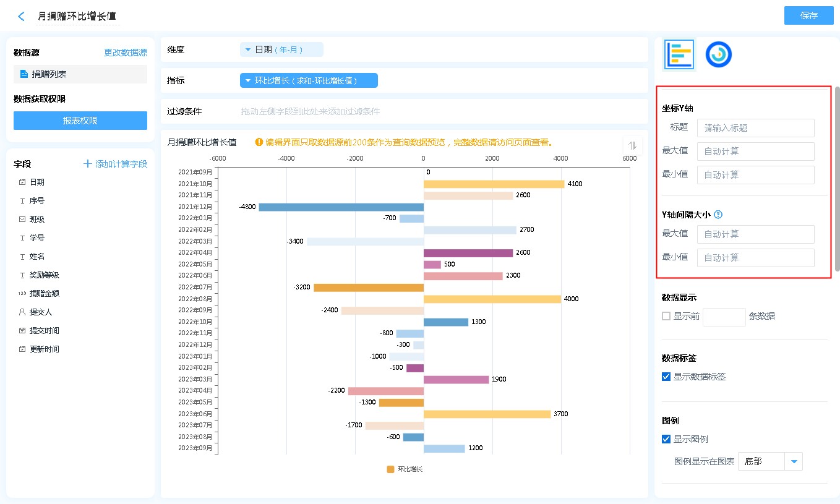This screenshot has width=840, height=504.
Task: Click the sort toggle icon above chart
Action: tap(632, 145)
